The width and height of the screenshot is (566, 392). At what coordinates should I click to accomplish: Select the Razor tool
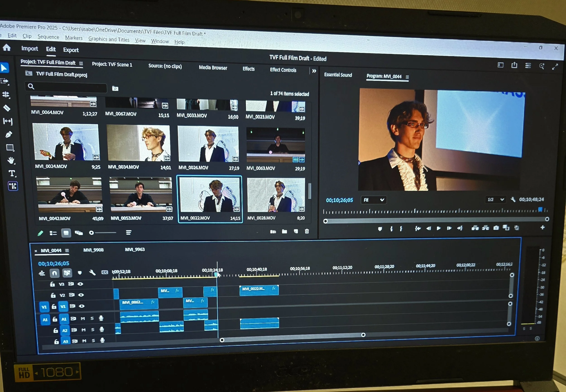[7, 108]
